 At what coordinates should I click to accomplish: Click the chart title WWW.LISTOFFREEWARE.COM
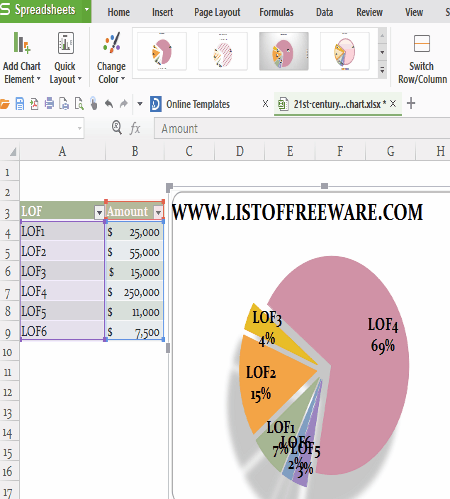point(297,212)
